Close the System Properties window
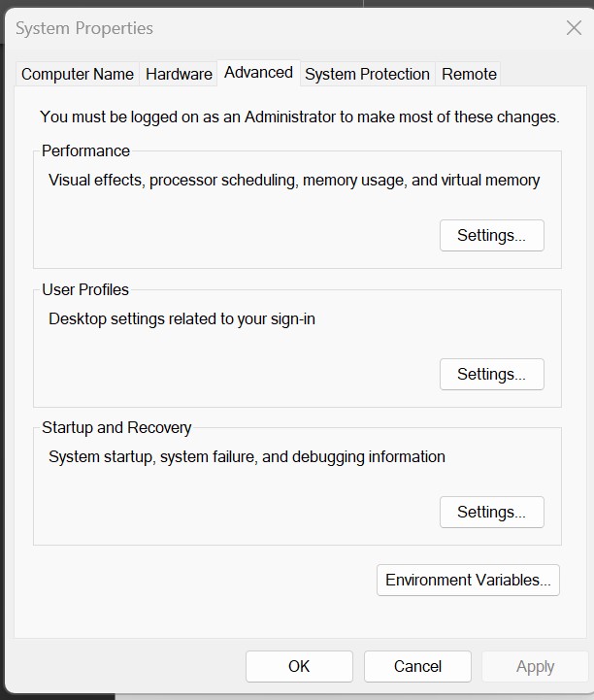The height and width of the screenshot is (700, 594). click(574, 28)
